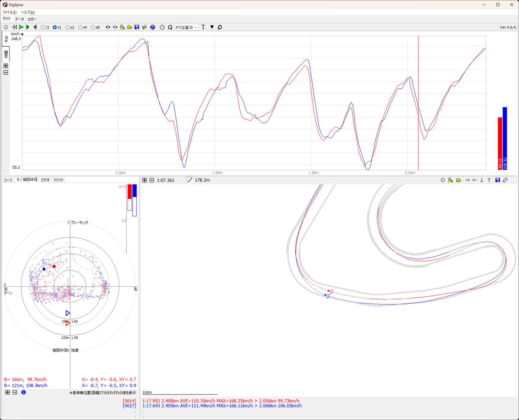The height and width of the screenshot is (420, 519).
Task: Select the vertical 時間 side tab
Action: 6,54
